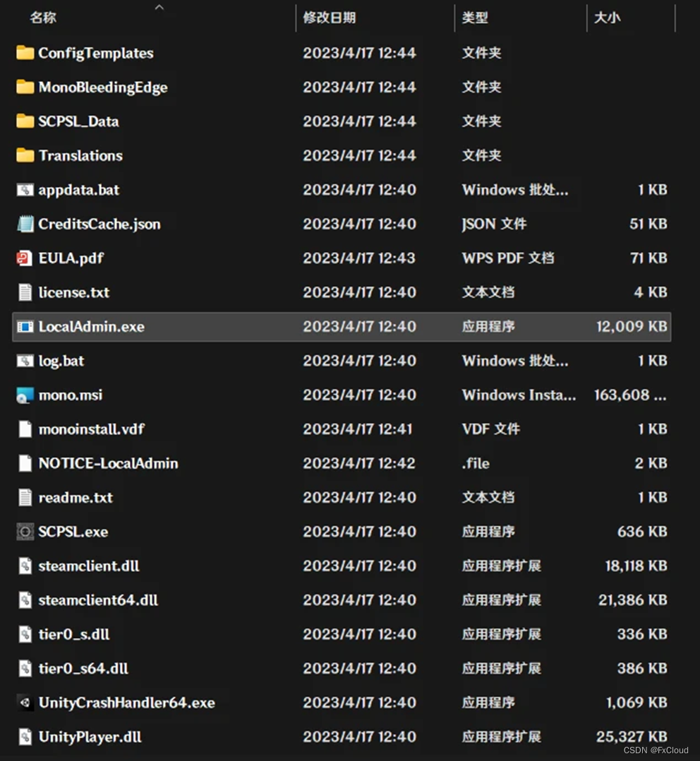Sort by the 大小 column header
700x761 pixels.
click(x=608, y=18)
